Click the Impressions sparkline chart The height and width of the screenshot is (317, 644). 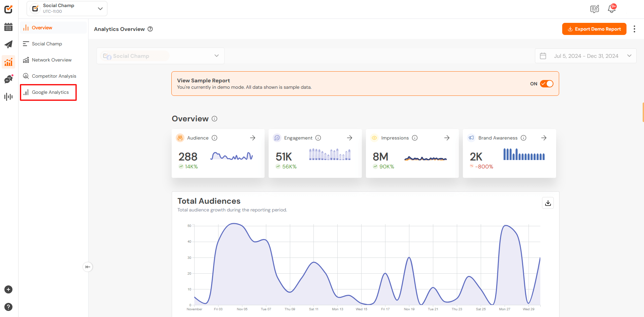pos(426,159)
